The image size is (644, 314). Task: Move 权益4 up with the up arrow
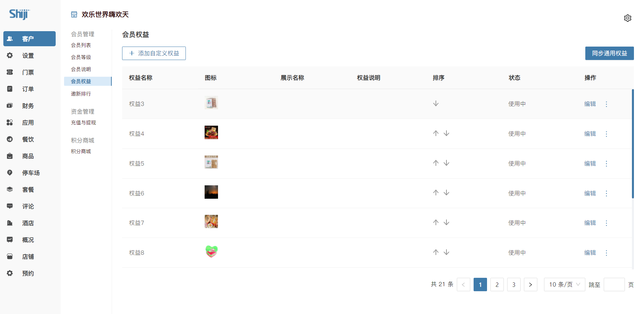pos(436,133)
